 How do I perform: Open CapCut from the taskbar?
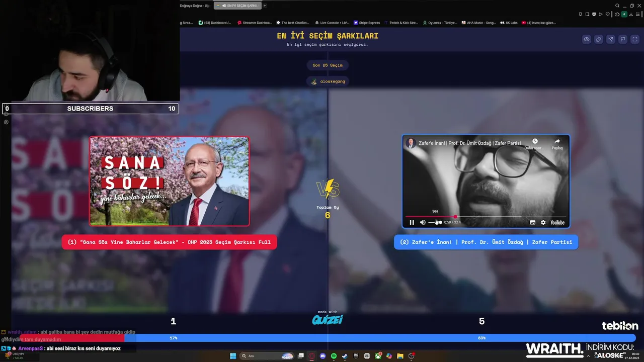click(x=367, y=356)
